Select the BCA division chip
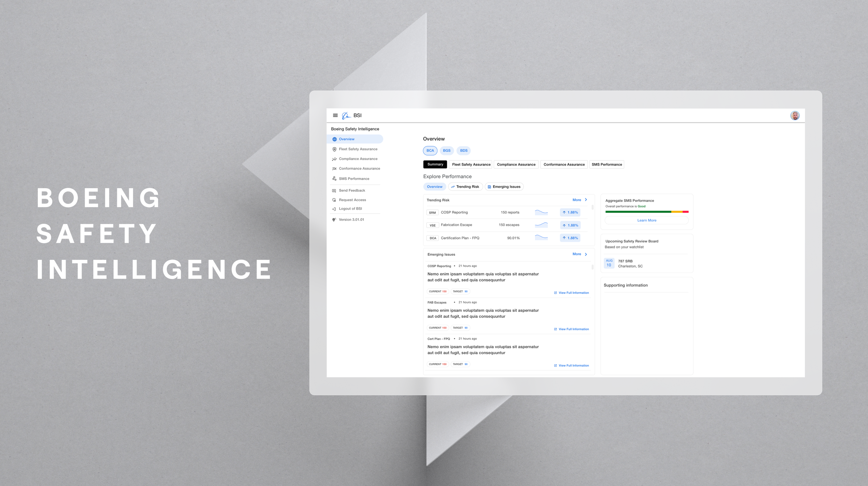 coord(430,150)
